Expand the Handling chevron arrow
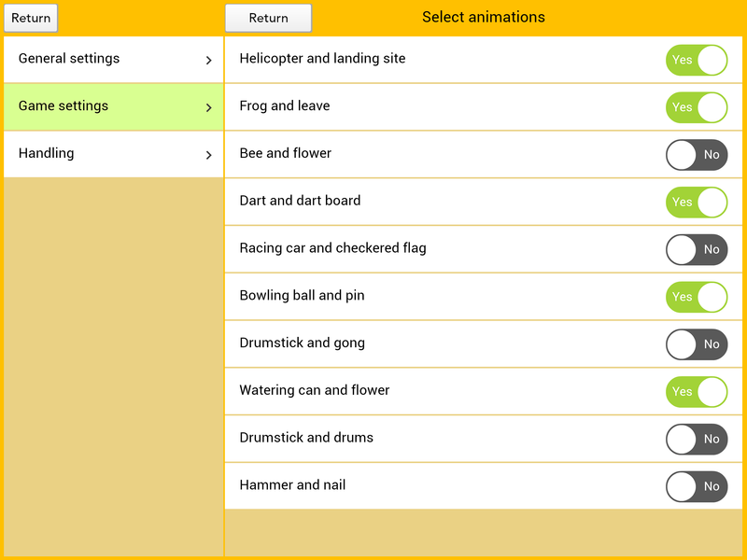 pos(208,155)
